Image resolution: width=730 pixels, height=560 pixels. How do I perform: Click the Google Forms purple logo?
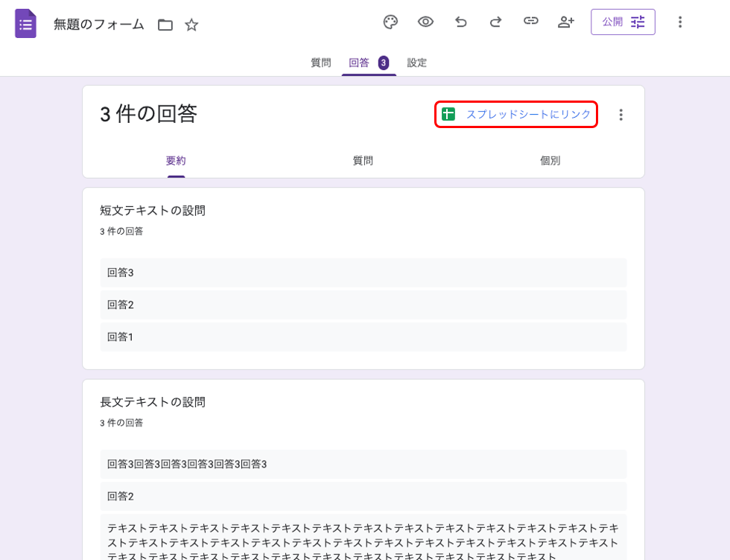[25, 24]
